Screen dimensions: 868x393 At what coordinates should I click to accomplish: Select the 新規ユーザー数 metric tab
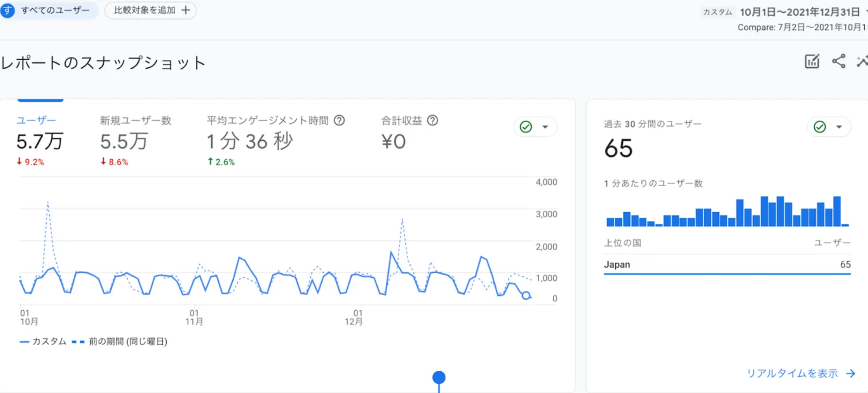tap(136, 141)
